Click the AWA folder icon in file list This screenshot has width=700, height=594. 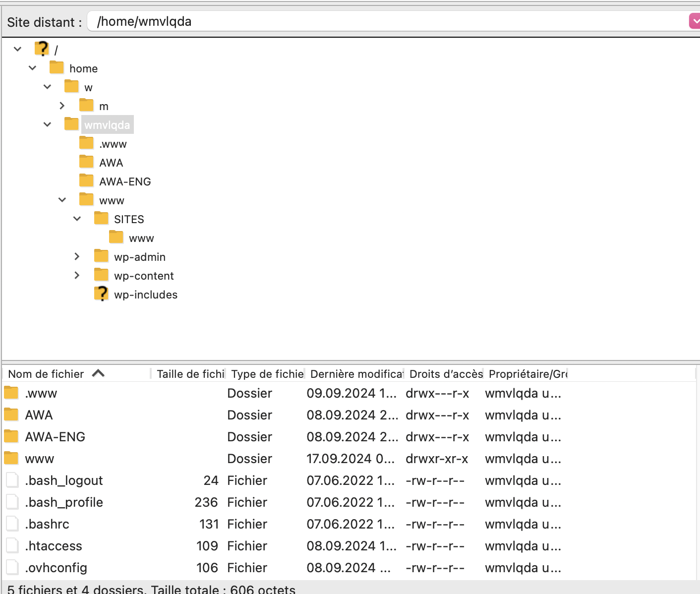tap(11, 415)
